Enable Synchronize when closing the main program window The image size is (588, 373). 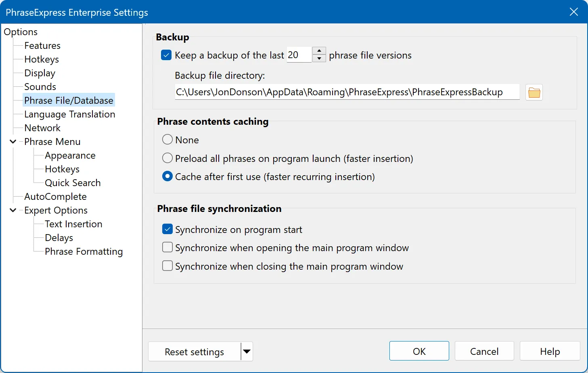(x=167, y=266)
